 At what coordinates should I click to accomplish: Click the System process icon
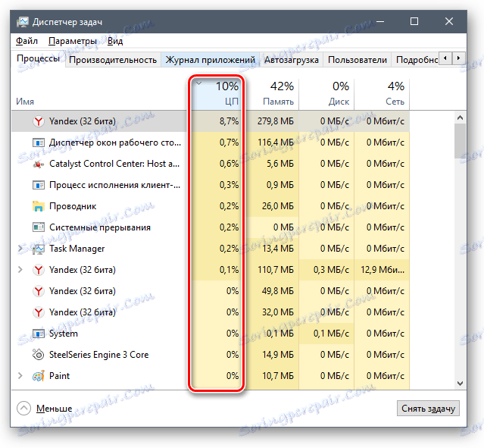click(39, 334)
